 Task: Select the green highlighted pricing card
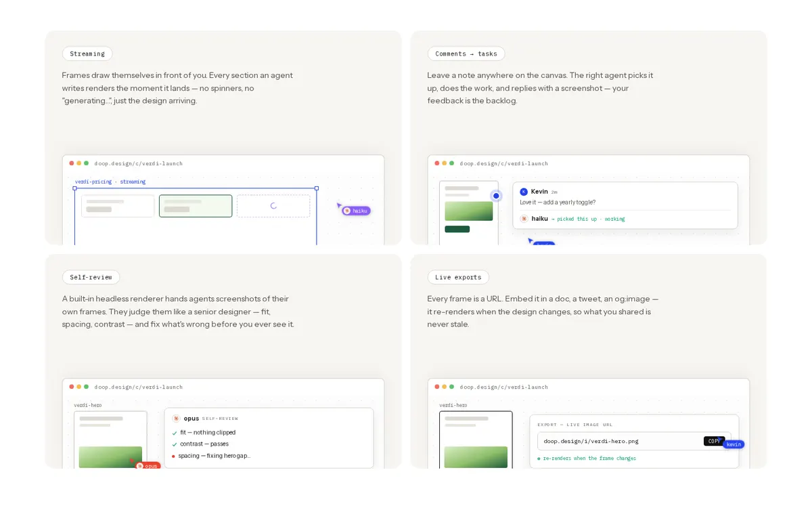tap(196, 206)
